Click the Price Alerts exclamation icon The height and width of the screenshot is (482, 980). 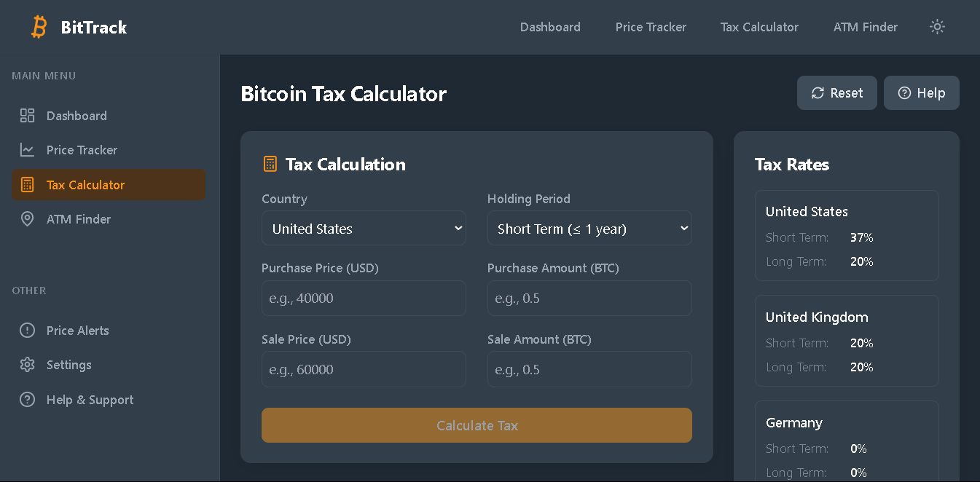coord(27,331)
